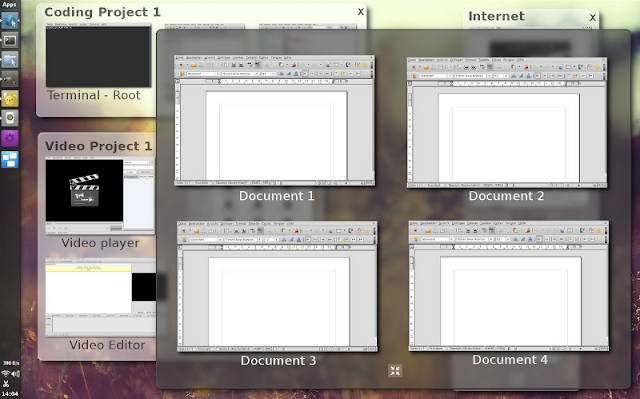Click the Wi-Fi indicator in the dock tray
Viewport: 640px width, 399px height.
(x=5, y=373)
